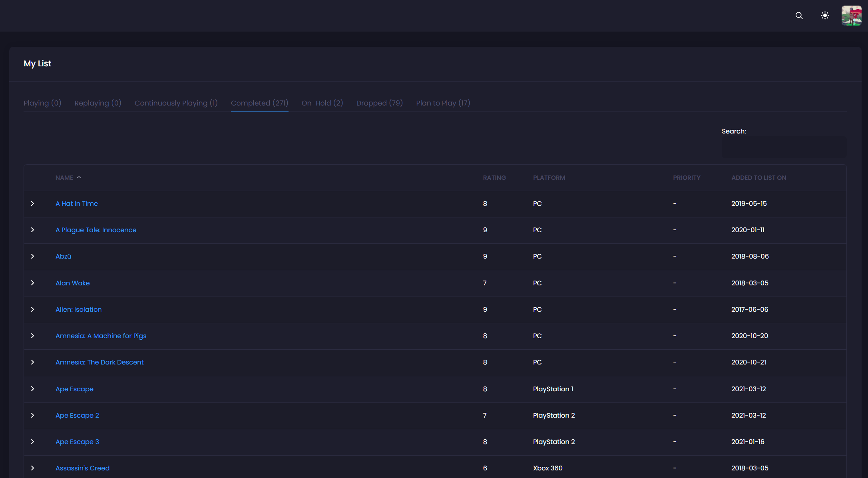Image resolution: width=868 pixels, height=478 pixels.
Task: Click the My List heading
Action: tap(38, 64)
